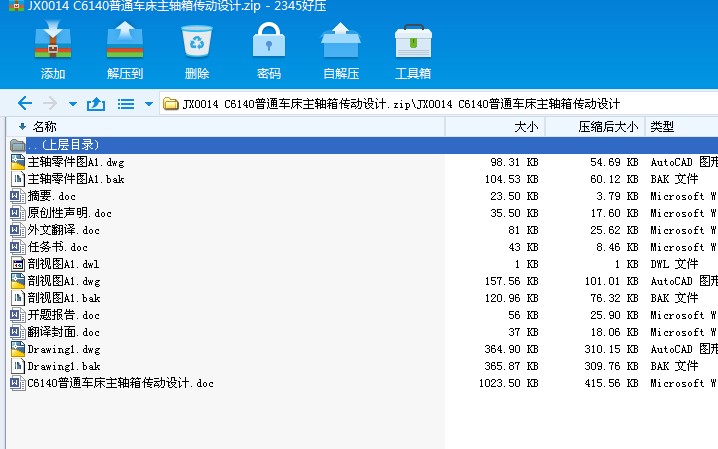This screenshot has width=718, height=449.
Task: Select file 开题报告.doc
Action: click(64, 315)
